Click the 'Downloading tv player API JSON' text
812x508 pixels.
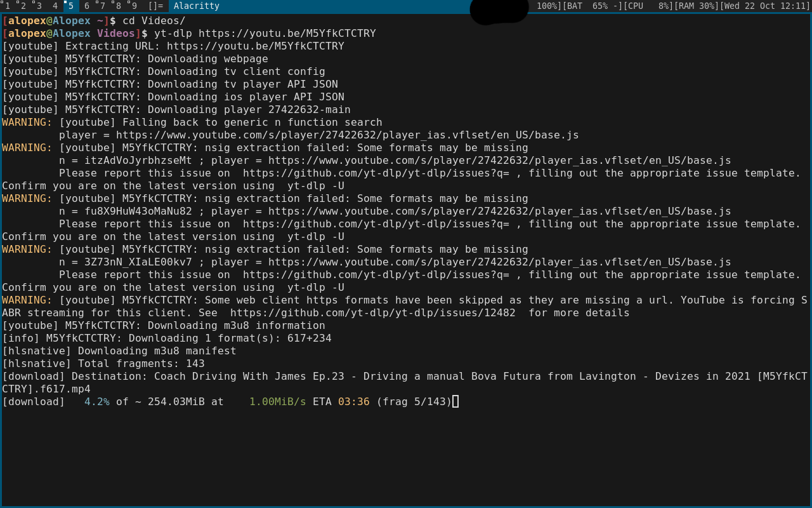(243, 84)
